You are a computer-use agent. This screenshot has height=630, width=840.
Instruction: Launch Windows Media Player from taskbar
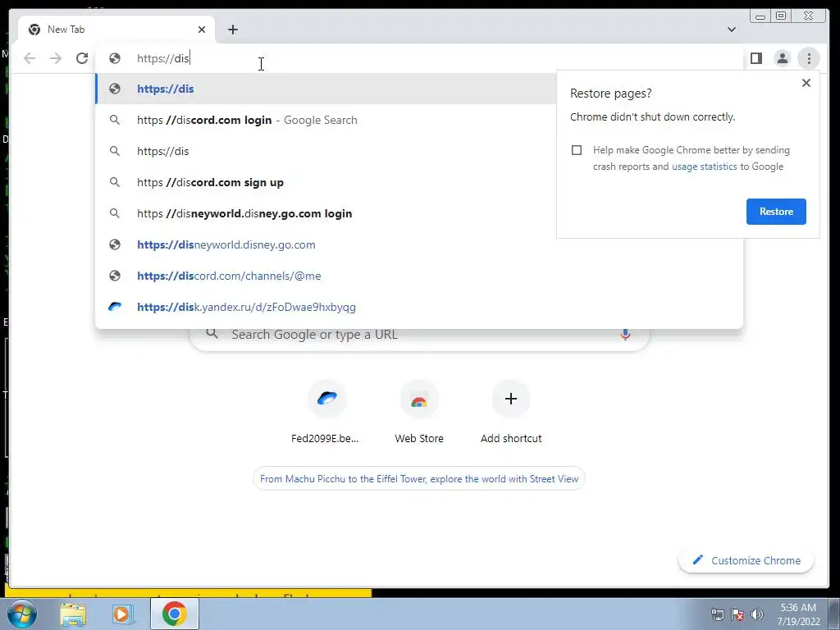tap(123, 614)
